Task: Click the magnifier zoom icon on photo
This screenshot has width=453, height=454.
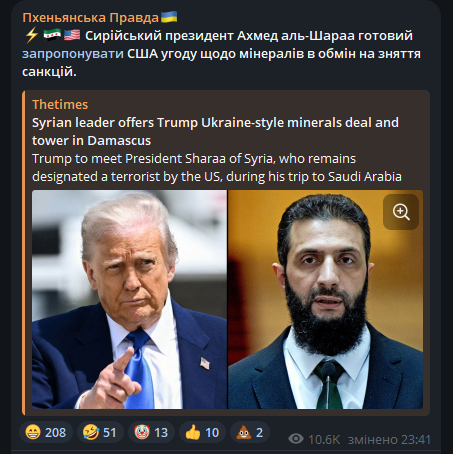Action: (401, 212)
